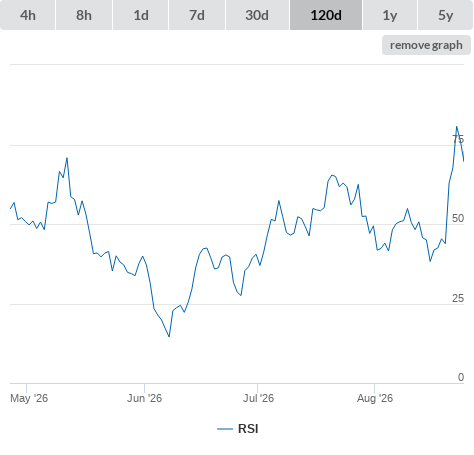
Task: Choose the 1d time range tab
Action: [141, 15]
